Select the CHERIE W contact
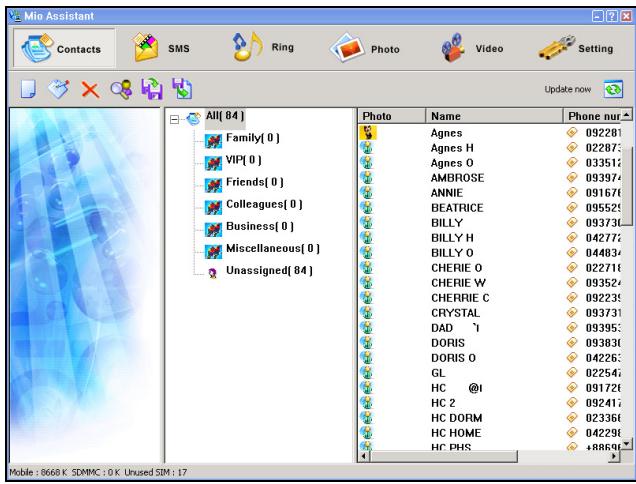Viewport: 636px width, 484px height. pyautogui.click(x=458, y=283)
